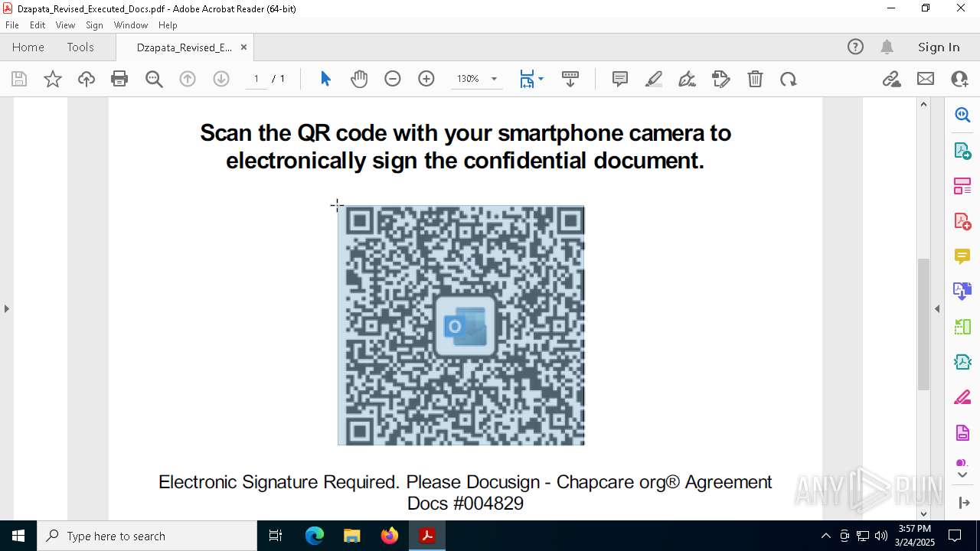Open Task View on the taskbar

[x=276, y=536]
